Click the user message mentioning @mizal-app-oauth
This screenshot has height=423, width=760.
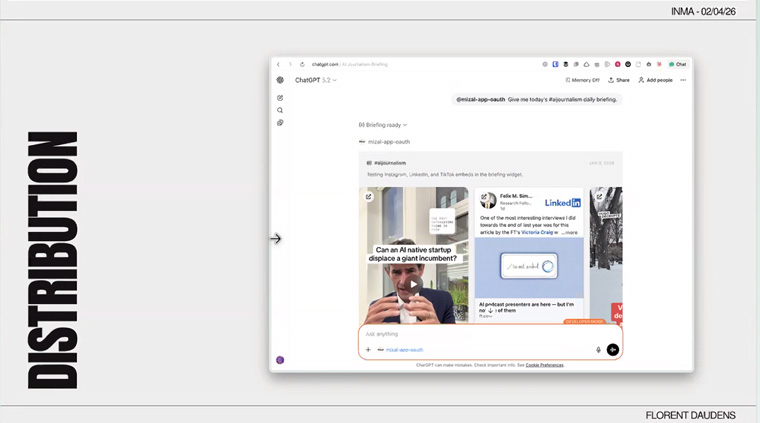coord(537,99)
